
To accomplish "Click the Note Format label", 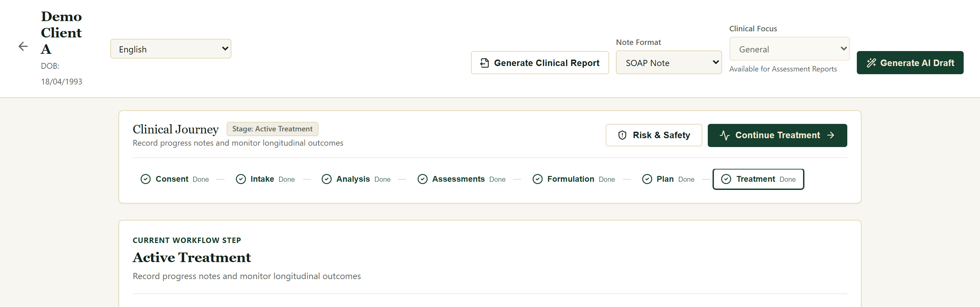I will [x=638, y=42].
